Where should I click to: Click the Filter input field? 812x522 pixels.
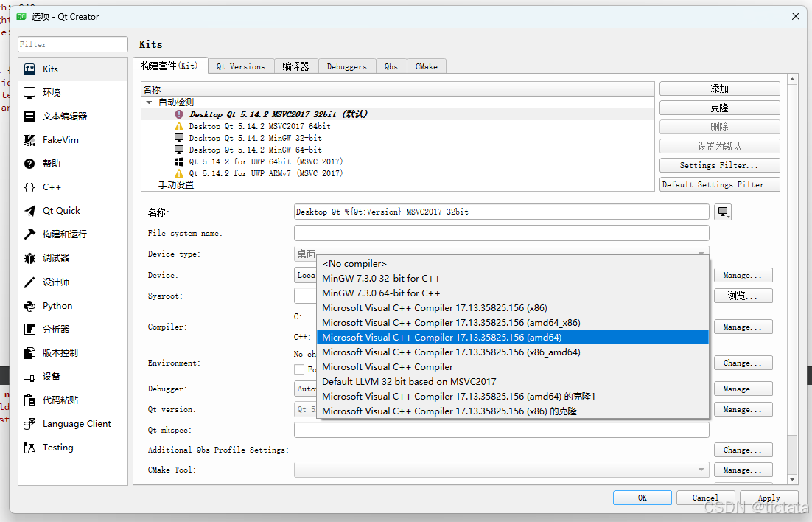pos(72,43)
